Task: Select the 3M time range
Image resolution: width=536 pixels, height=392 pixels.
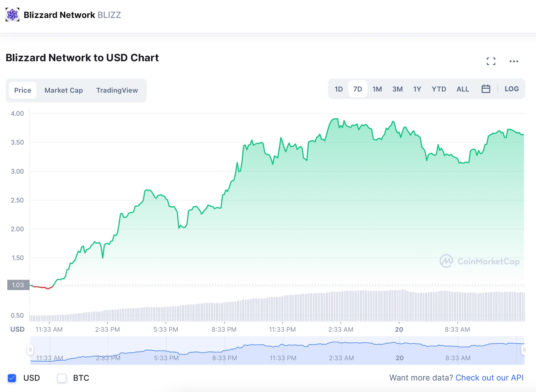Action: [398, 89]
